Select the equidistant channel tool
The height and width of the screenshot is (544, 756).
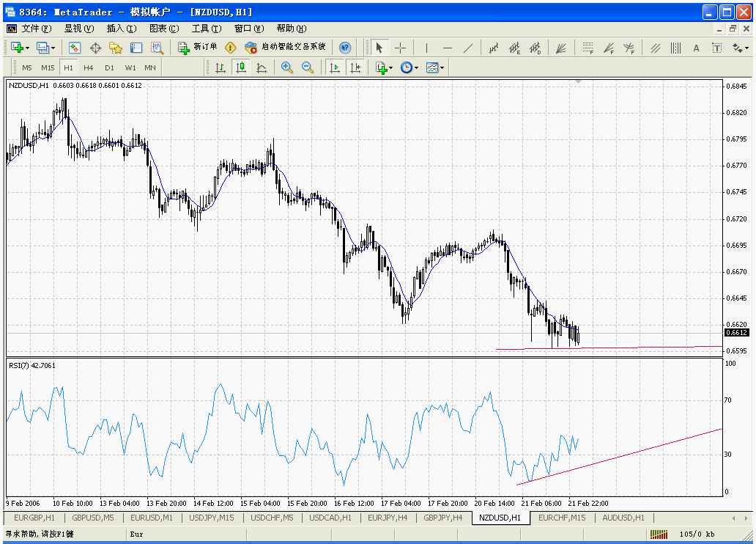pyautogui.click(x=514, y=48)
